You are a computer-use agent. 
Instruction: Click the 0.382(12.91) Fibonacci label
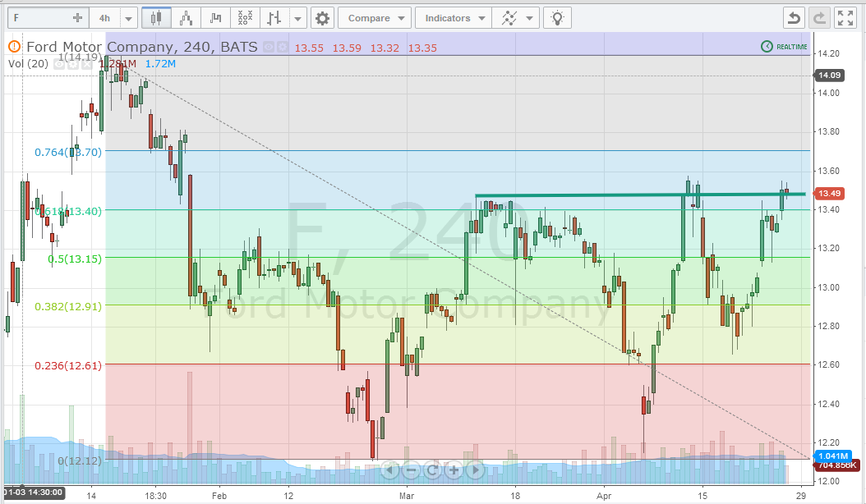click(x=68, y=306)
